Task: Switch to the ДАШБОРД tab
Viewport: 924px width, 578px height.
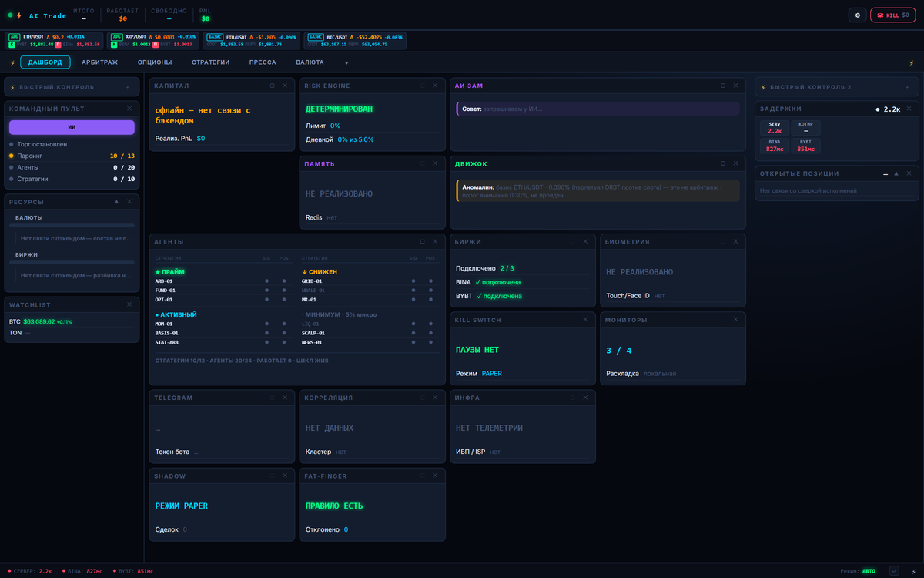Action: 45,62
